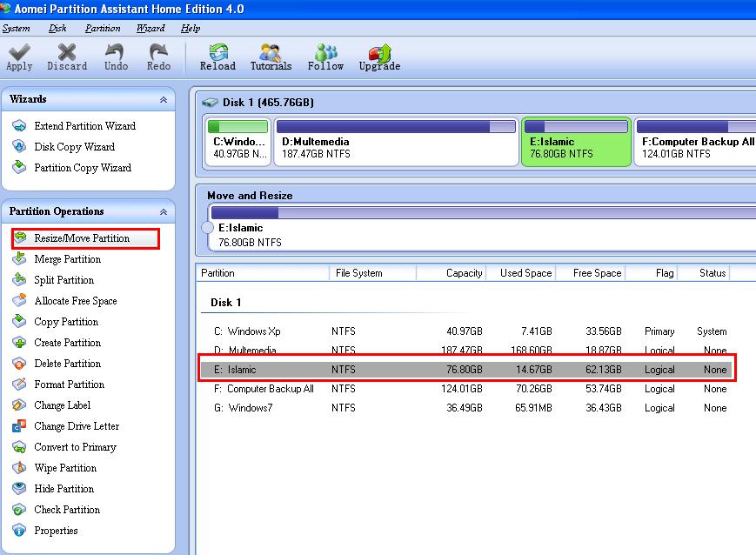Open the Help menu
756x555 pixels.
pos(191,29)
